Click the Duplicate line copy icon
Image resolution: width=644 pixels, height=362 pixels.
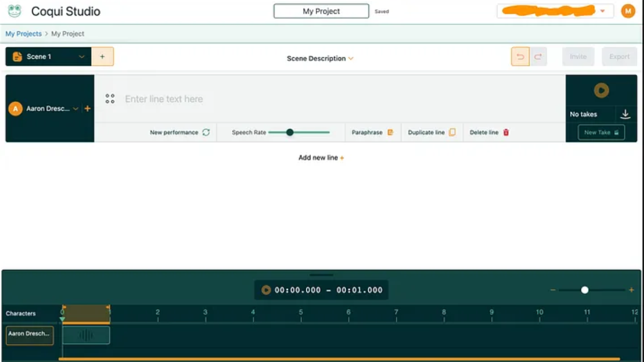pos(452,133)
